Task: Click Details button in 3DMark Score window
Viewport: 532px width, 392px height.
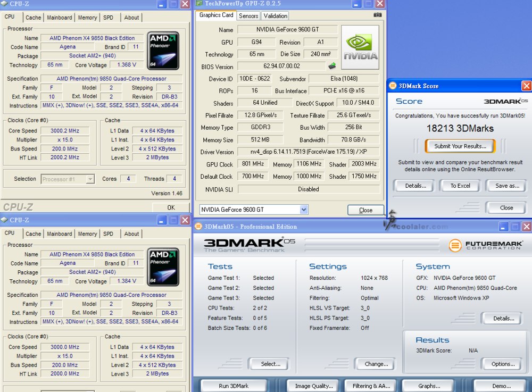Action: 415,186
